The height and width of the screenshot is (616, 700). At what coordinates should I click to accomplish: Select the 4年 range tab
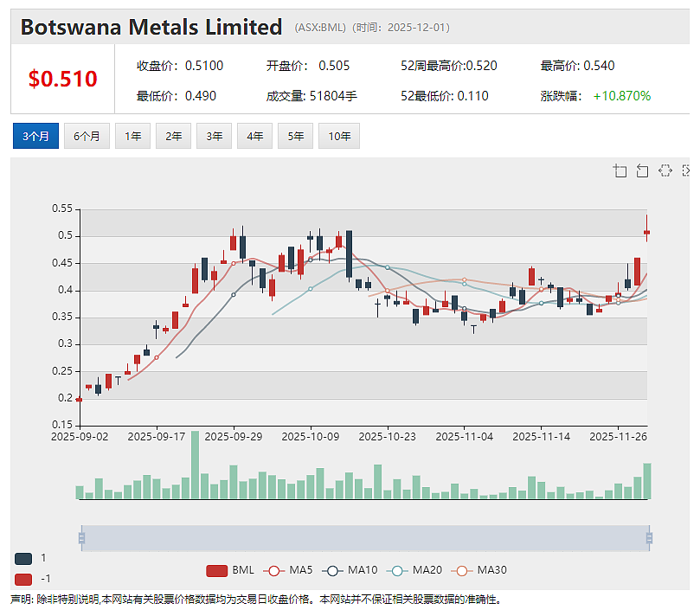click(254, 136)
